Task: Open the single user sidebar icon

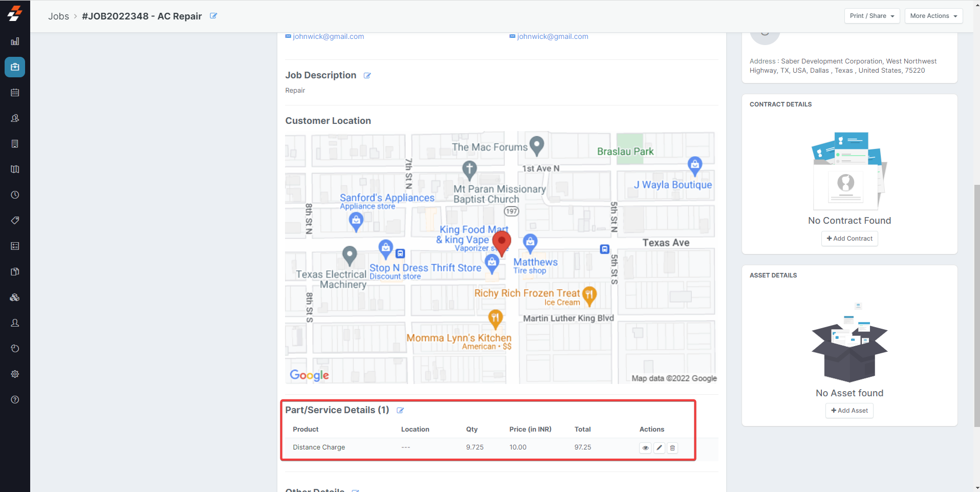Action: [15, 323]
